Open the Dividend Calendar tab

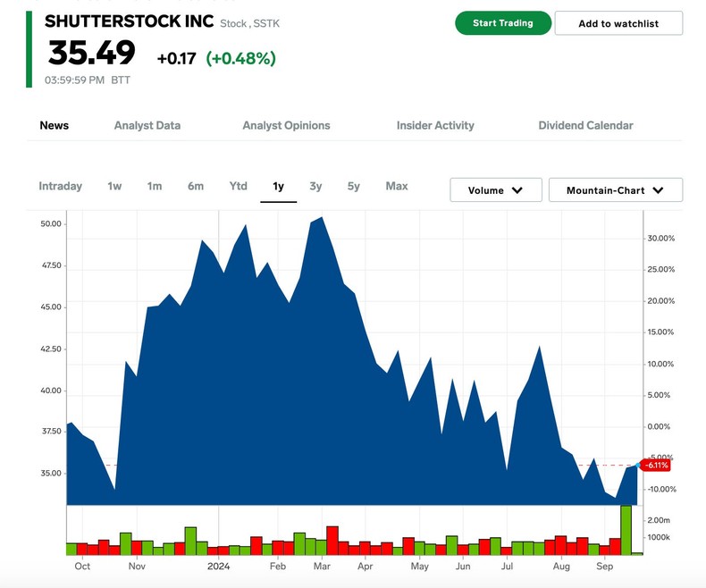tap(585, 125)
